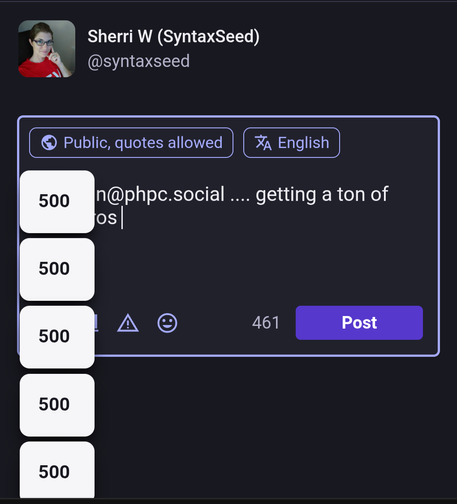This screenshot has height=504, width=457.
Task: Click the partially hidden poll icon
Action: tap(96, 323)
